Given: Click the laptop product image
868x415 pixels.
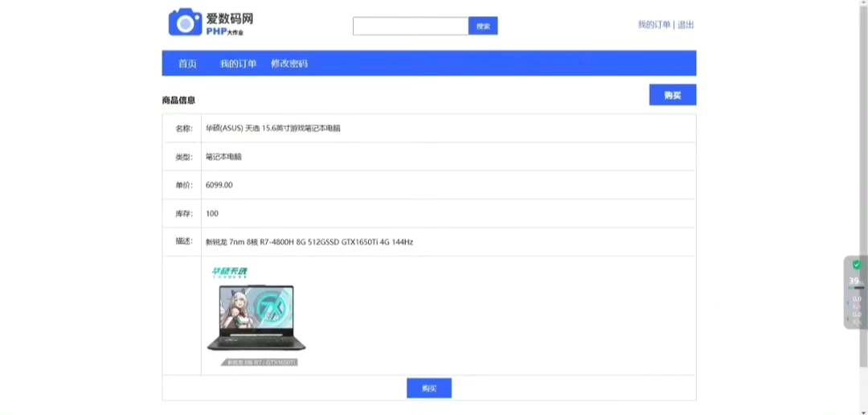Looking at the screenshot, I should click(x=256, y=318).
